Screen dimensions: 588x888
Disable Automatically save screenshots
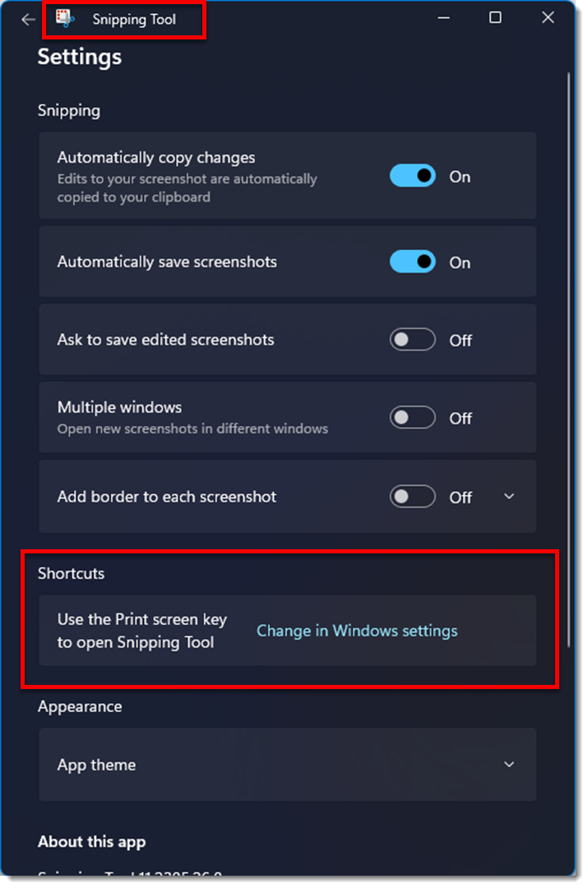tap(412, 261)
